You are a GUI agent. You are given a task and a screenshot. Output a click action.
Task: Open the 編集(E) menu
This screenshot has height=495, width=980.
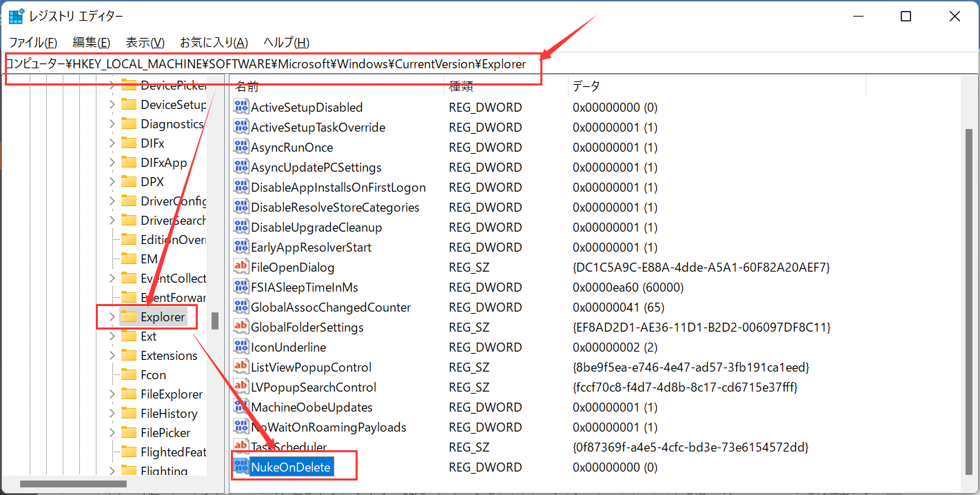pyautogui.click(x=91, y=42)
